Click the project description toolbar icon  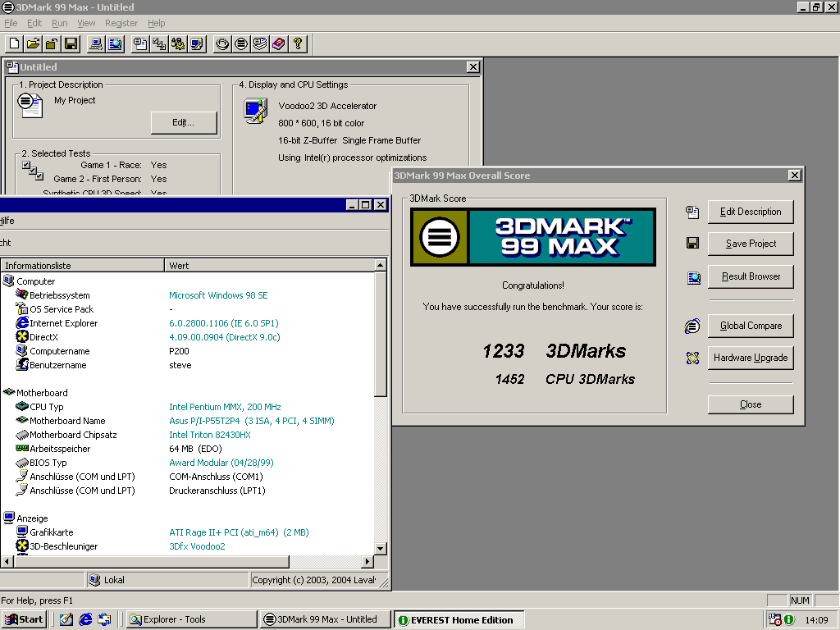pos(140,44)
